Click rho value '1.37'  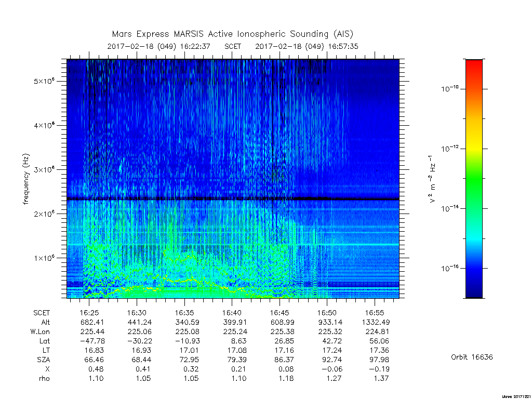pyautogui.click(x=382, y=378)
